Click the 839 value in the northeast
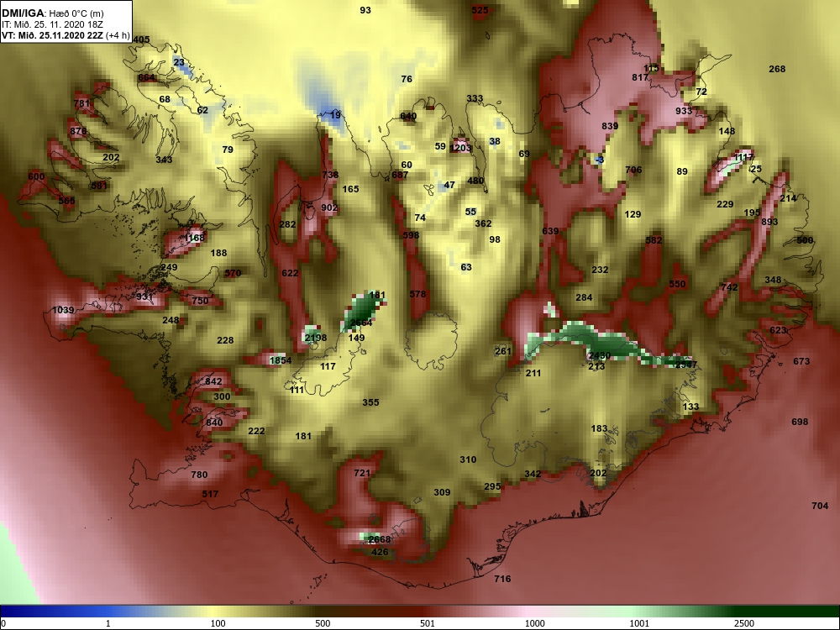Viewport: 840px width, 630px height. tap(610, 126)
